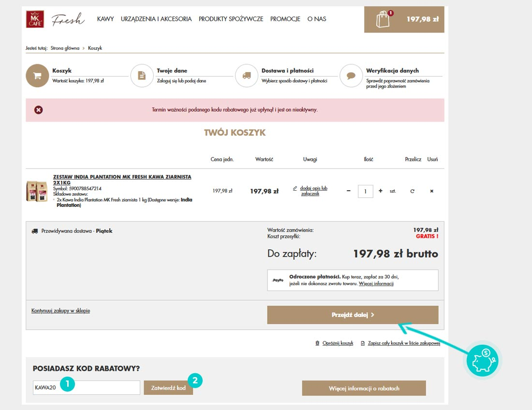Open the India Plantation product thumbnail

(37, 191)
